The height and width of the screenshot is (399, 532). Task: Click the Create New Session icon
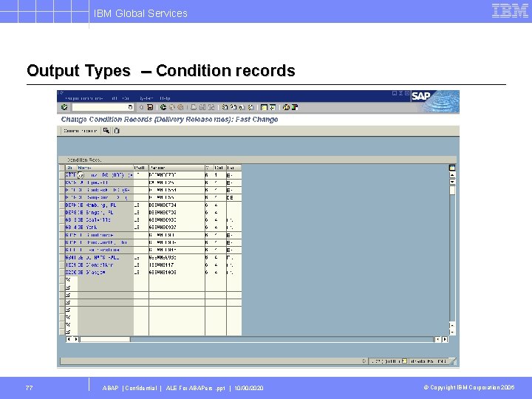click(x=264, y=107)
